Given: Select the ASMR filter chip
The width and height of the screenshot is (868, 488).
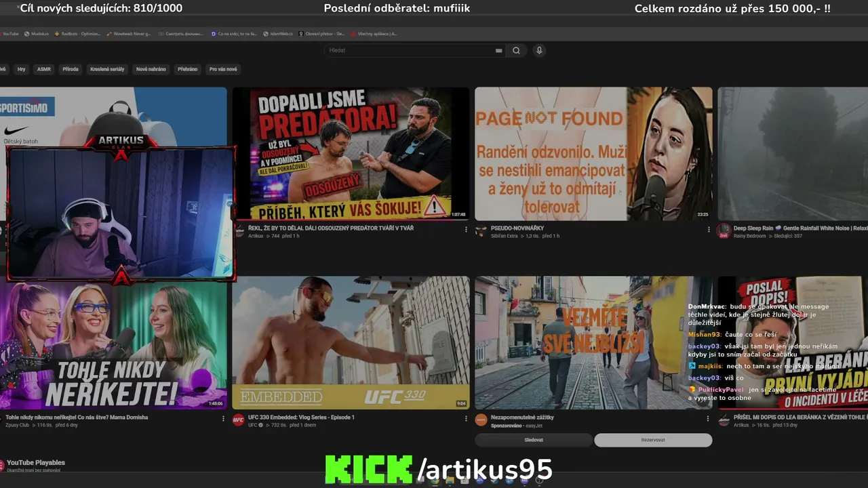Looking at the screenshot, I should 44,69.
